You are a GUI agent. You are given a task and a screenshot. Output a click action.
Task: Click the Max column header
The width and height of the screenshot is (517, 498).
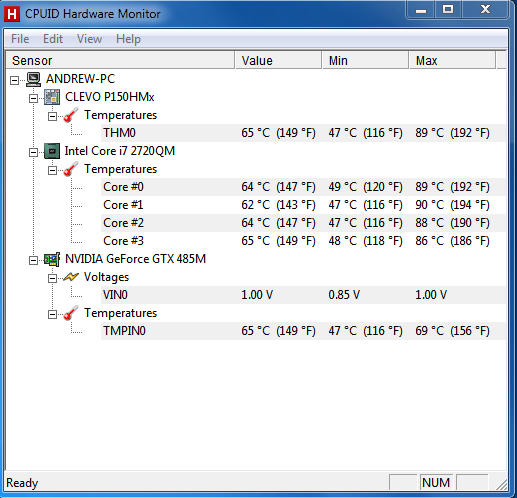pos(452,60)
